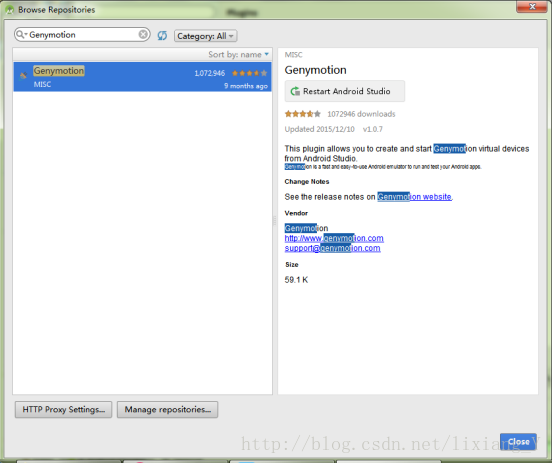Click the 1,072,946 count in list row
553x463 pixels.
pos(209,73)
